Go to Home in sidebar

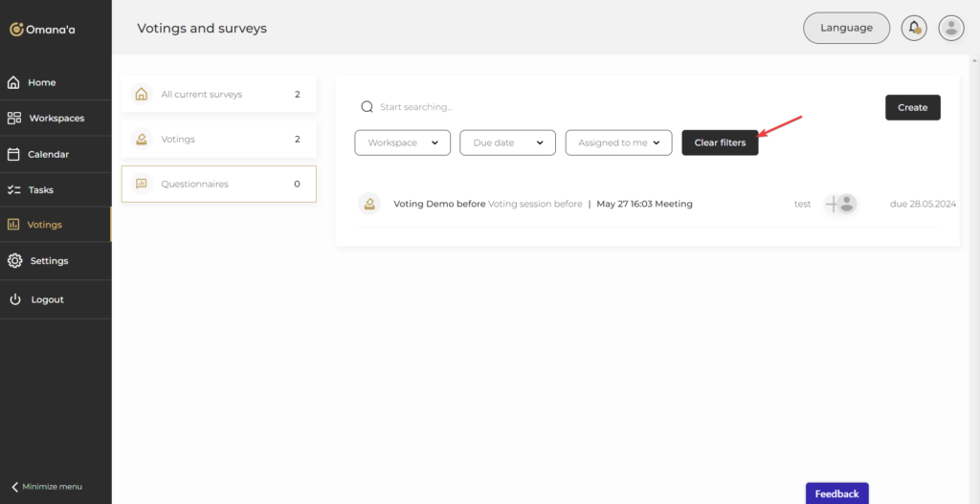click(x=41, y=82)
